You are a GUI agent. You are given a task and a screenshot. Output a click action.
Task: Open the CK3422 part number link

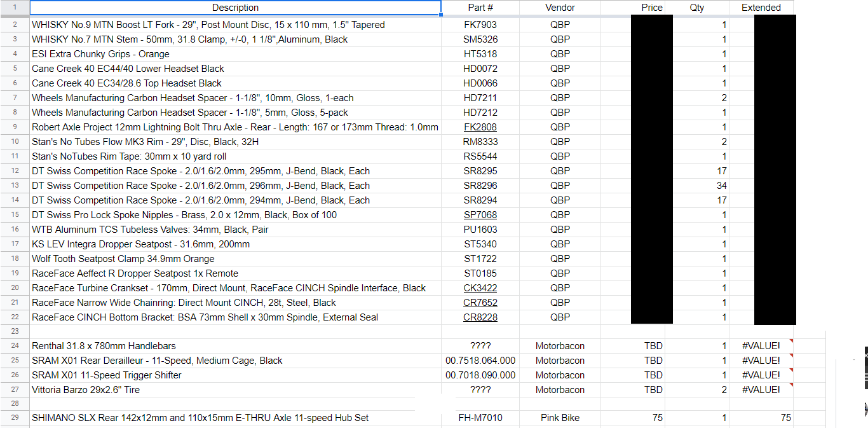480,288
